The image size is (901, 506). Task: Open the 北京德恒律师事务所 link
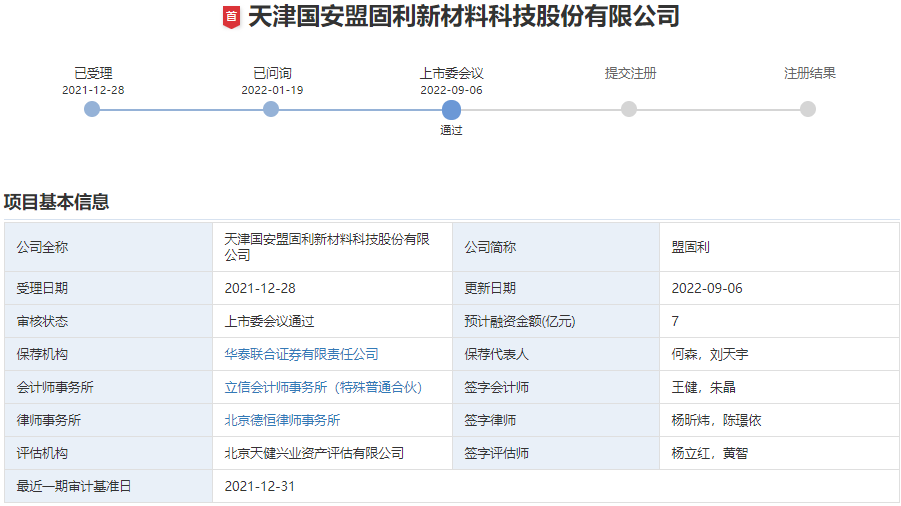(x=282, y=420)
